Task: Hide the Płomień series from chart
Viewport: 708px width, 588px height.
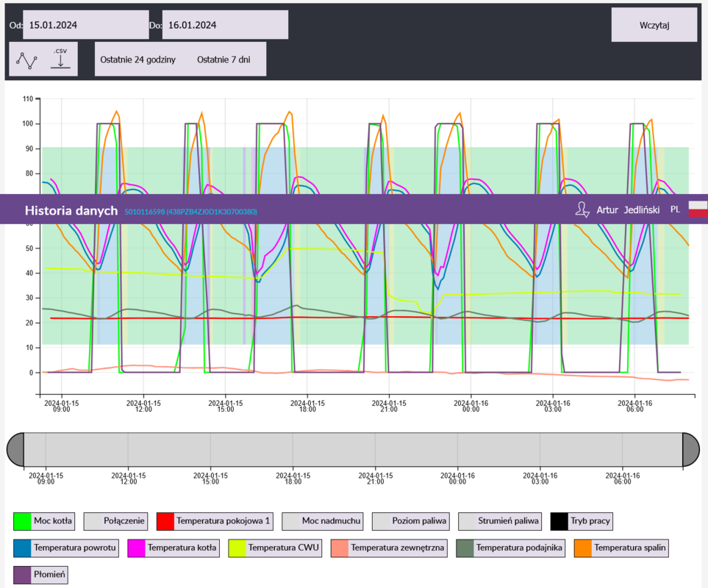Action: (41, 574)
